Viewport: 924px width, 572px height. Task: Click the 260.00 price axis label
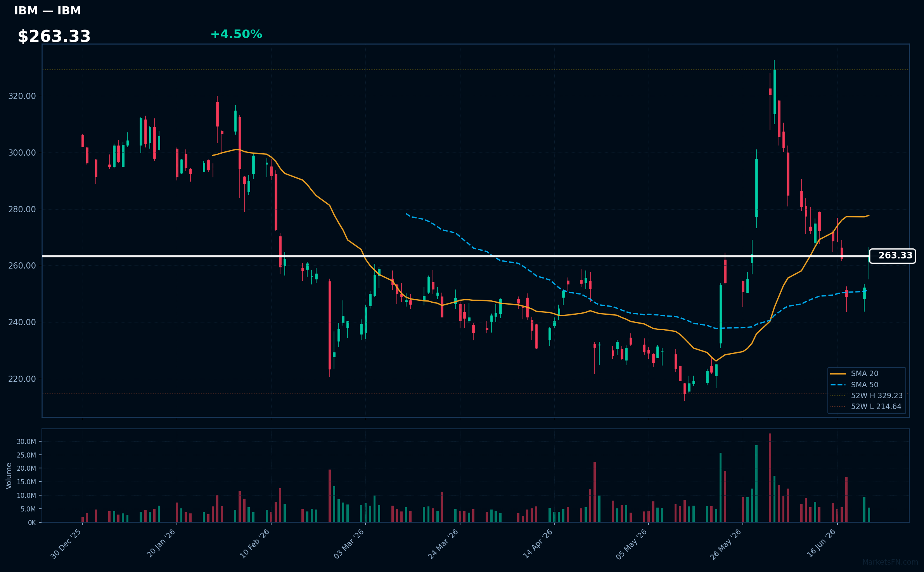point(22,266)
